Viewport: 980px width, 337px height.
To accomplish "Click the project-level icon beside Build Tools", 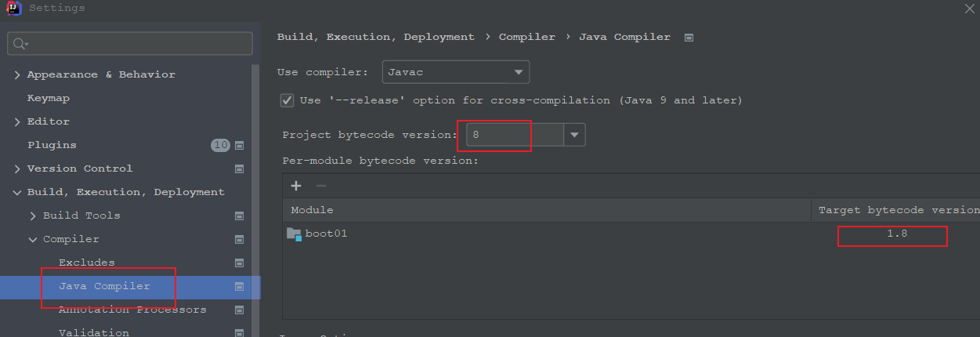I will tap(240, 216).
